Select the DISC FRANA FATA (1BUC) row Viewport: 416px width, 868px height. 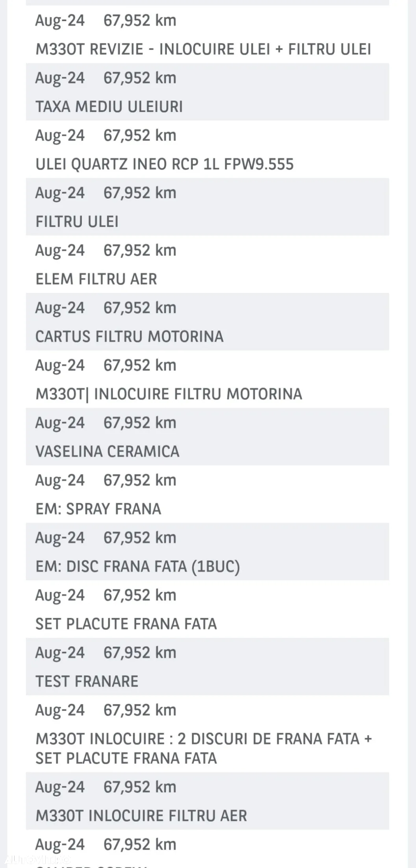point(207,551)
